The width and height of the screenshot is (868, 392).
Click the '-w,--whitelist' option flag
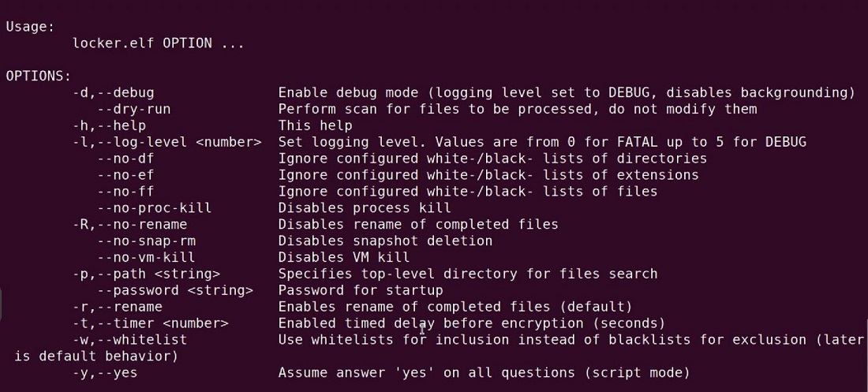(x=129, y=339)
